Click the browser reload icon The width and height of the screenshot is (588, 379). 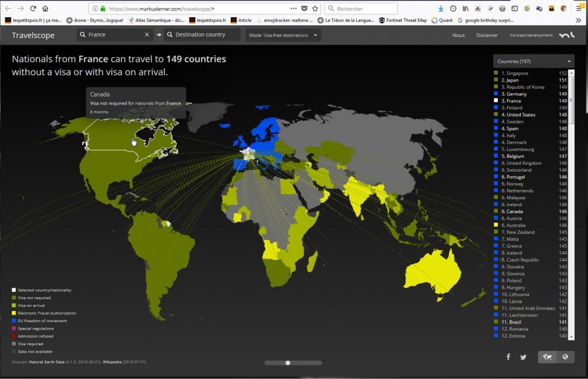coord(33,9)
